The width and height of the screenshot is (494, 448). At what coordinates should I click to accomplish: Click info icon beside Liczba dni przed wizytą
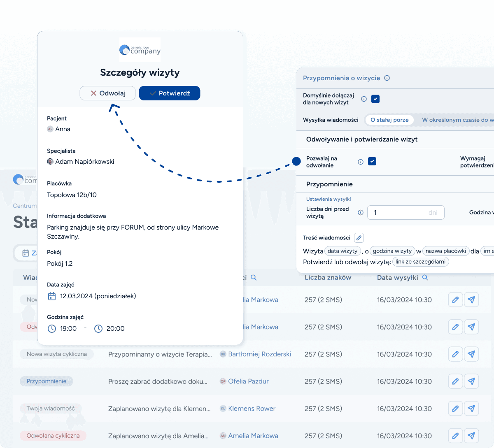tap(361, 213)
